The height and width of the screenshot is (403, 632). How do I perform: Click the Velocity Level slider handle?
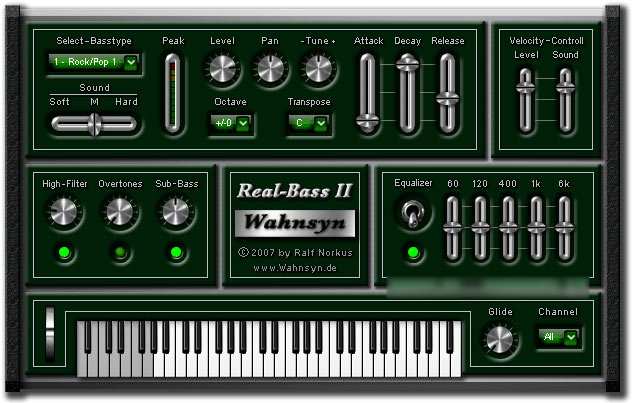(526, 86)
